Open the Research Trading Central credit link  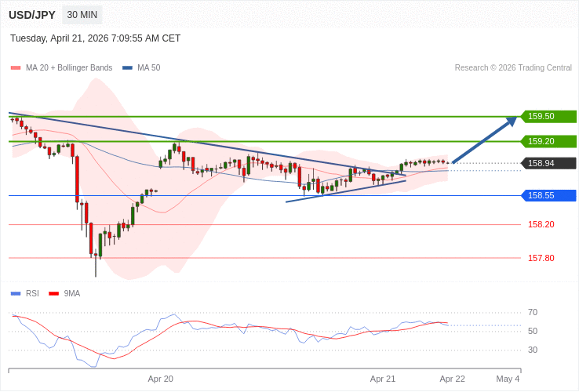click(513, 68)
